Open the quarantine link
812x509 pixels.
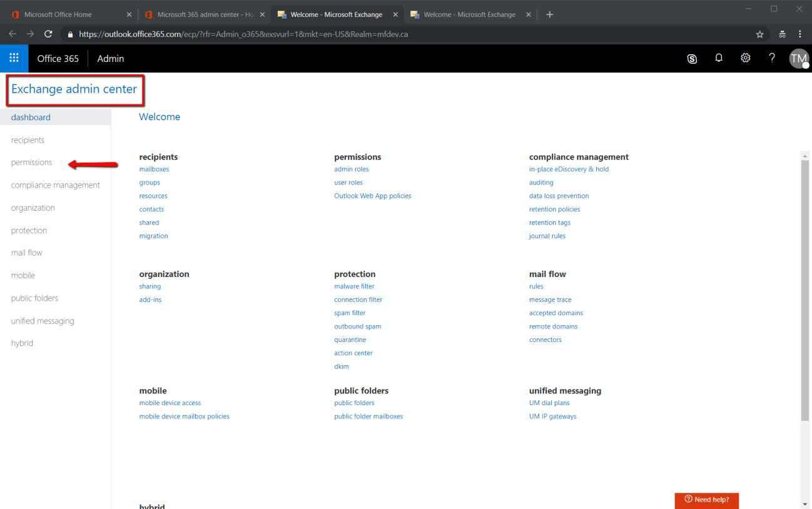(x=350, y=340)
